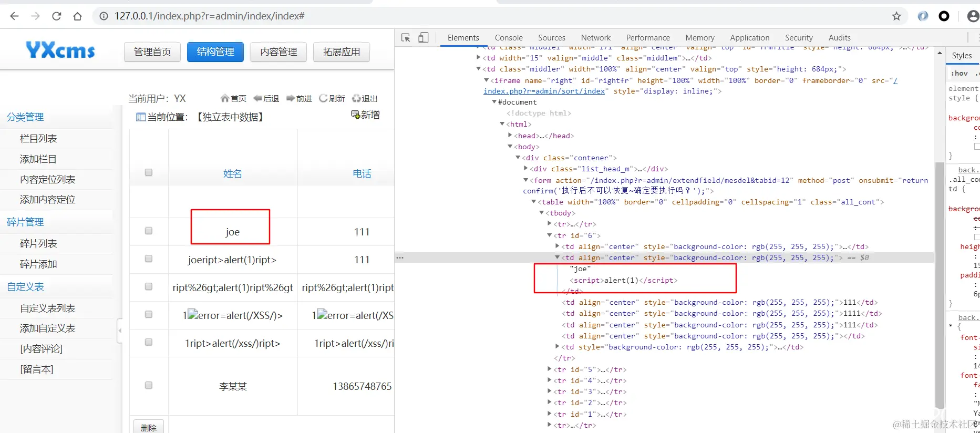Collapse the div class="contener" node
The image size is (980, 433).
pyautogui.click(x=518, y=158)
